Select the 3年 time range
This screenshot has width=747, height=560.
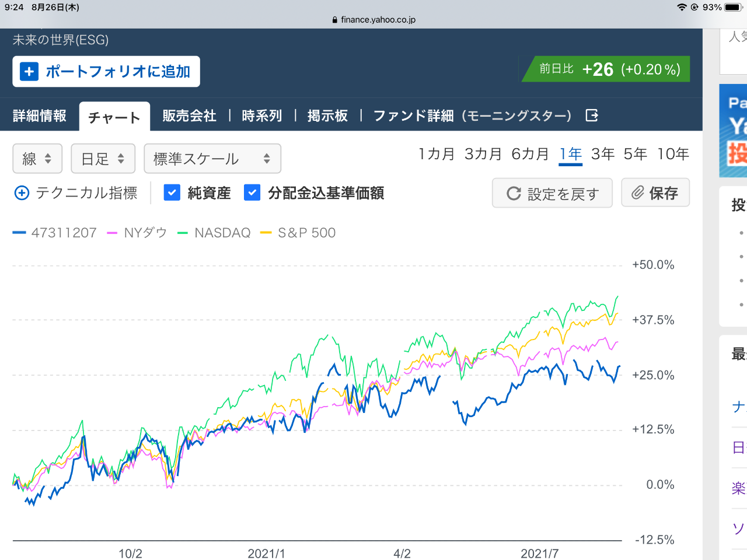pos(603,154)
